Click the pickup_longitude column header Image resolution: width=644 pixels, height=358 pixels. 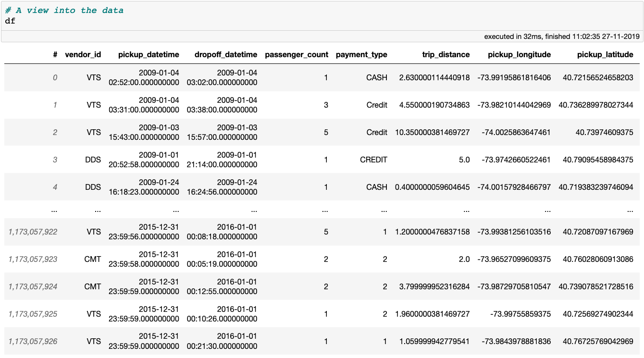pos(519,55)
